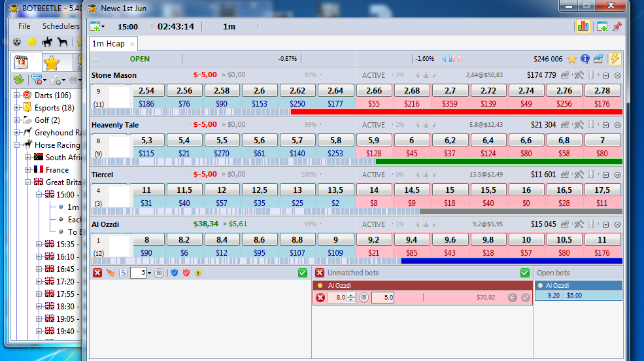Click the orange hand icon in stake bar
The image size is (644, 361).
[110, 273]
